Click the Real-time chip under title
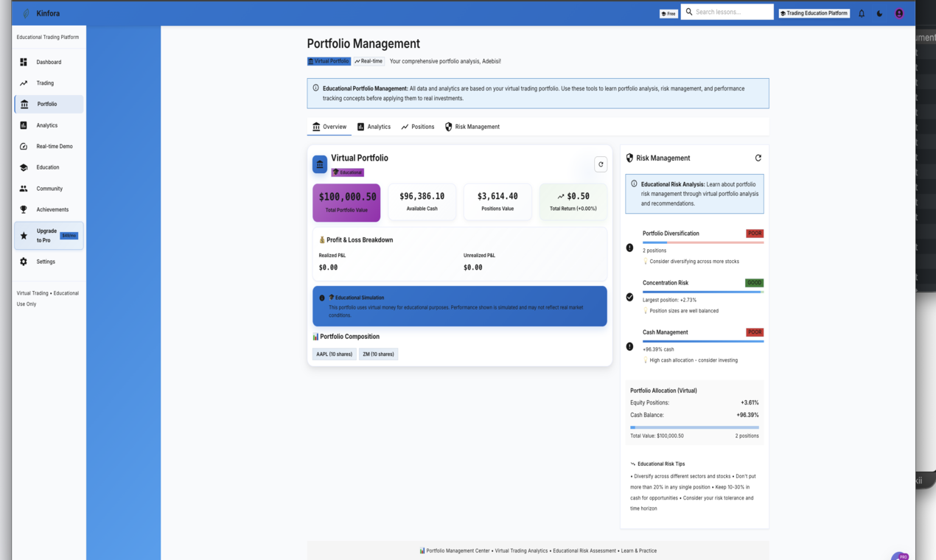The image size is (936, 560). (x=369, y=61)
